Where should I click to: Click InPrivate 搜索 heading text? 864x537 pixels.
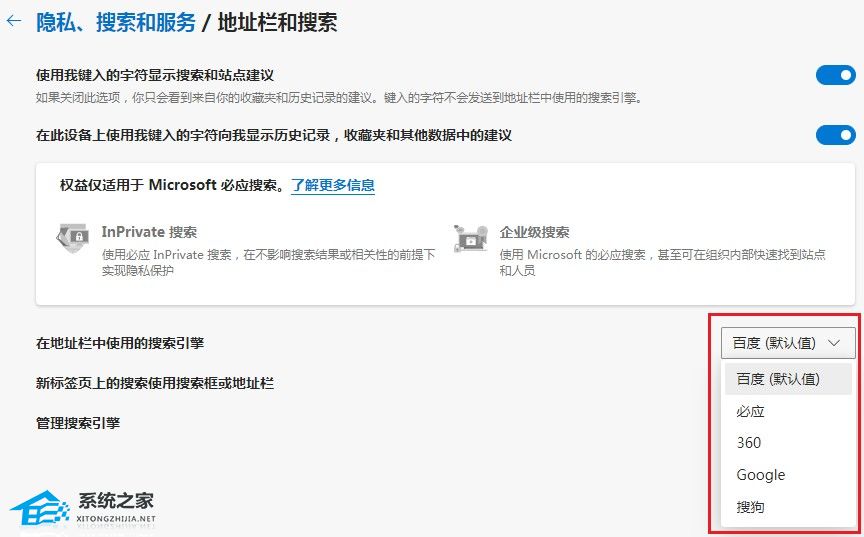click(x=149, y=232)
